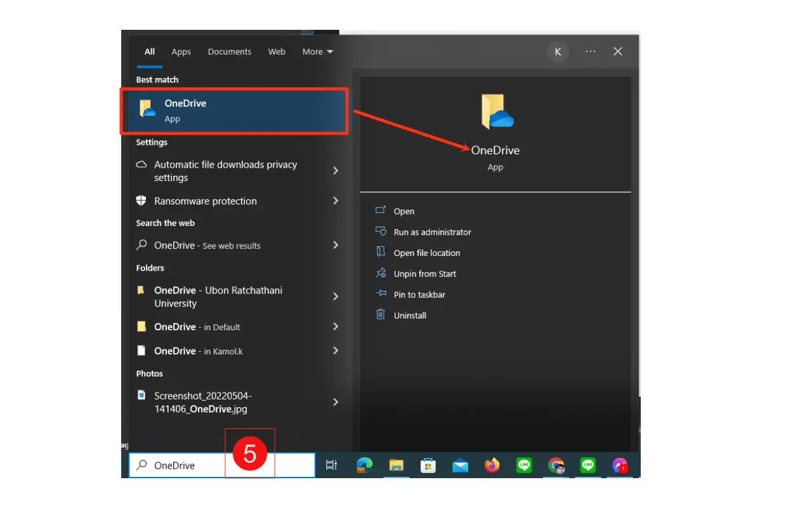Image resolution: width=812 pixels, height=508 pixels.
Task: Open File Explorer from the taskbar
Action: [396, 465]
